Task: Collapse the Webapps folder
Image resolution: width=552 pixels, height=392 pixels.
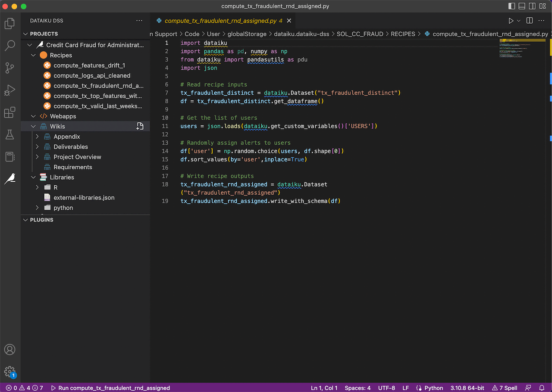Action: click(33, 116)
